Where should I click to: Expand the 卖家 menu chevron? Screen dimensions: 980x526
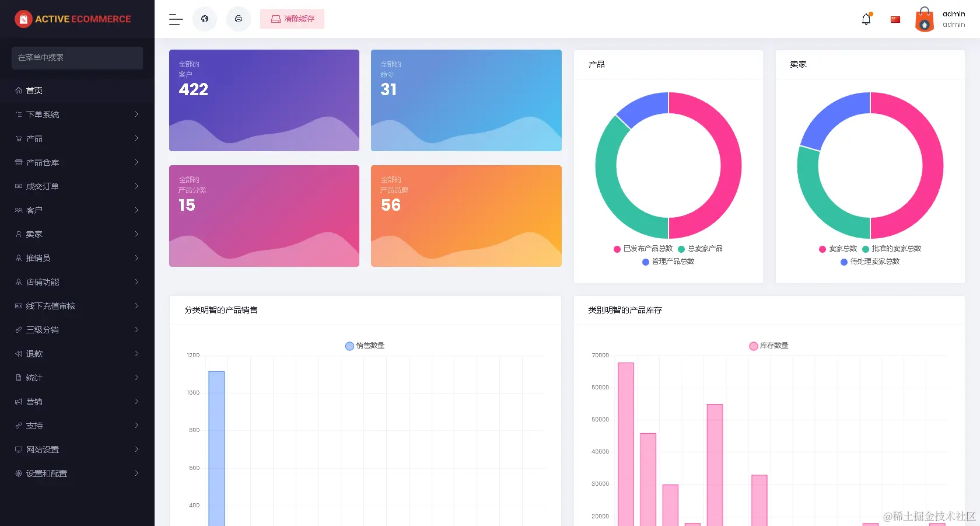click(x=136, y=234)
